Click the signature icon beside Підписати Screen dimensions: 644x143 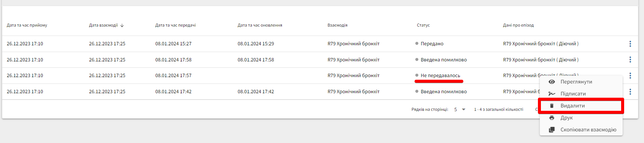tap(551, 94)
